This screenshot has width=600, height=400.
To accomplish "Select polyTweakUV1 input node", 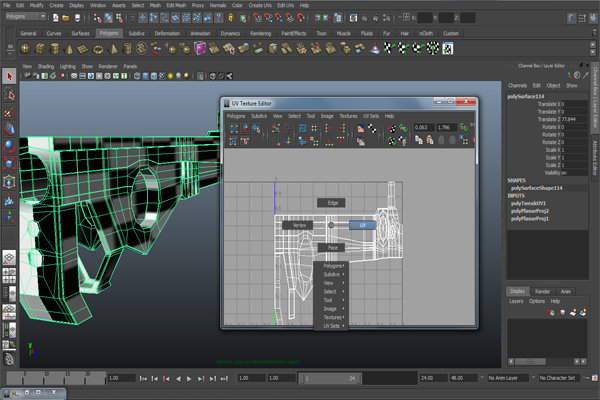I will point(528,203).
